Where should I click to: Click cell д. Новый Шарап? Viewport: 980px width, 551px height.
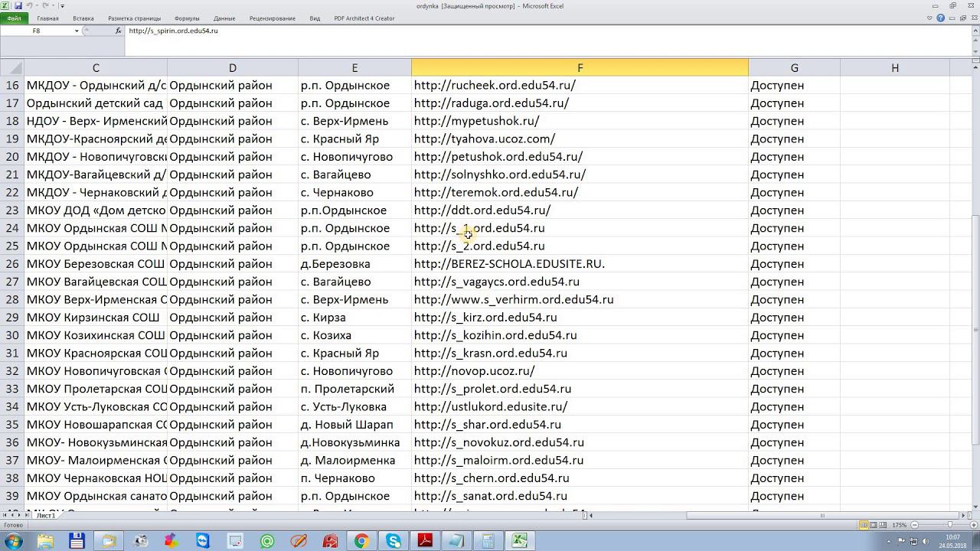354,425
